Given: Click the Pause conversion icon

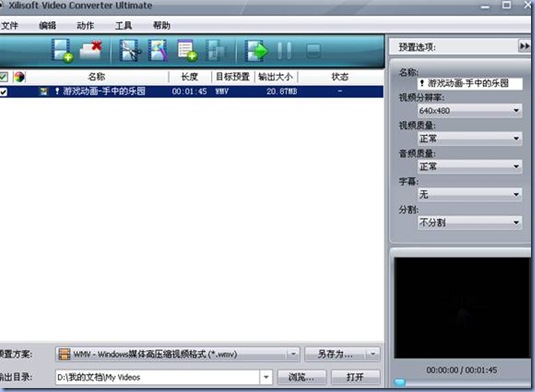Looking at the screenshot, I should 284,50.
